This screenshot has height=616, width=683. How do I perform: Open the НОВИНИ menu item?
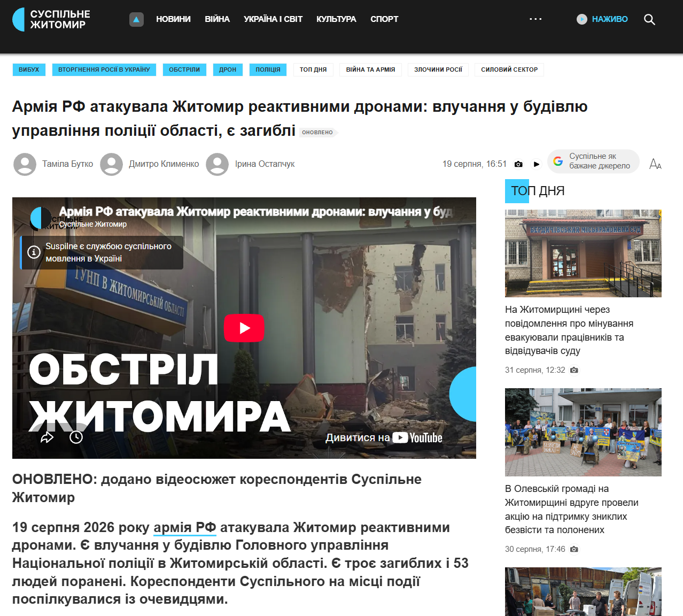point(173,19)
